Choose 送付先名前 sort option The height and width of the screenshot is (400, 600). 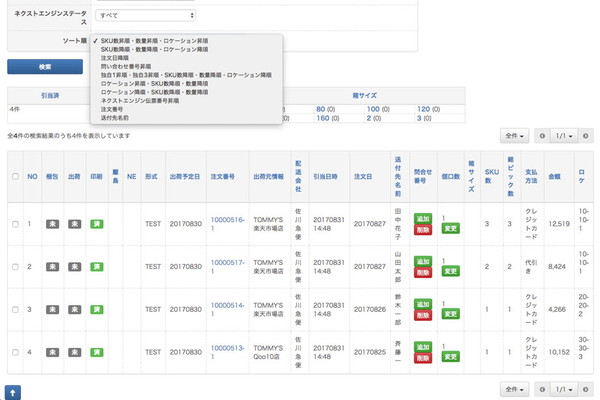186,118
